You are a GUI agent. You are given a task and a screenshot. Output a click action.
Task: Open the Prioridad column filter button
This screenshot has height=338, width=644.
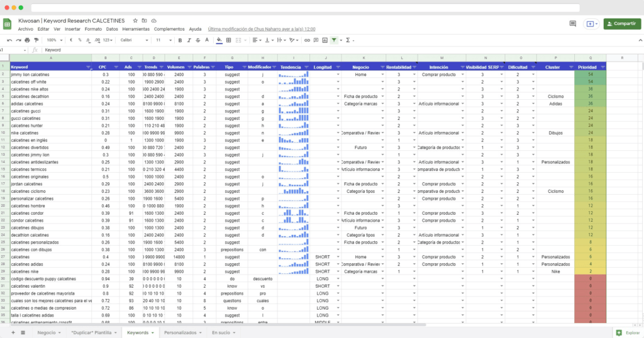[x=603, y=67]
